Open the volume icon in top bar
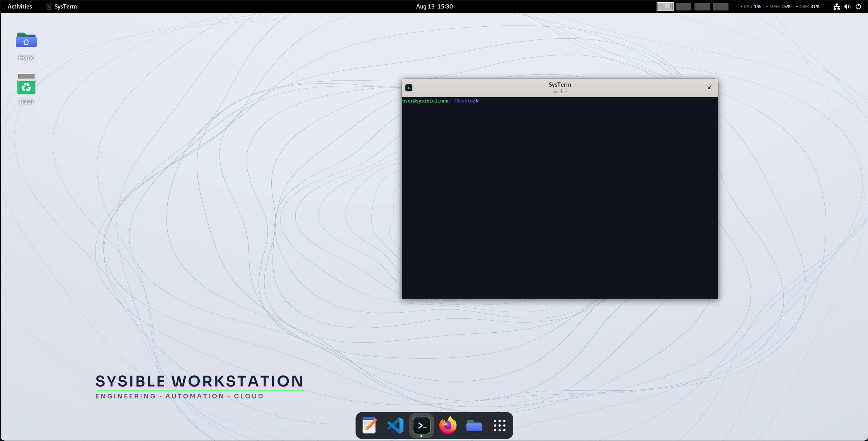The height and width of the screenshot is (441, 868). (x=847, y=7)
